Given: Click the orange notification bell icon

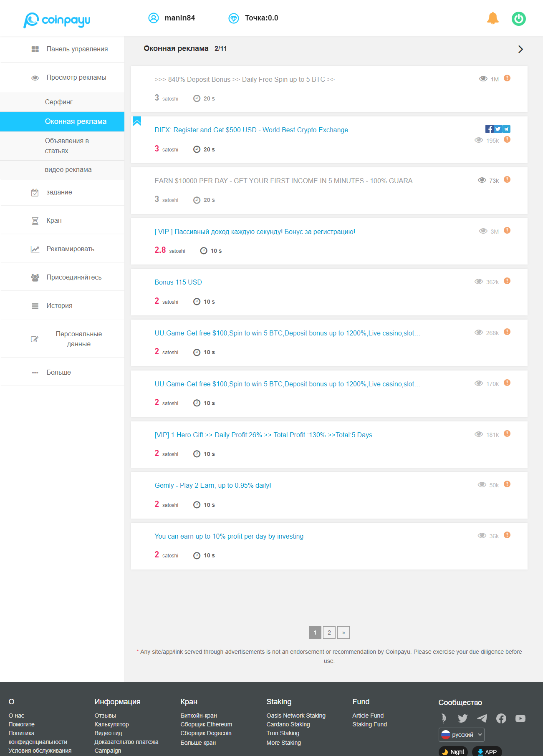Looking at the screenshot, I should pyautogui.click(x=493, y=18).
